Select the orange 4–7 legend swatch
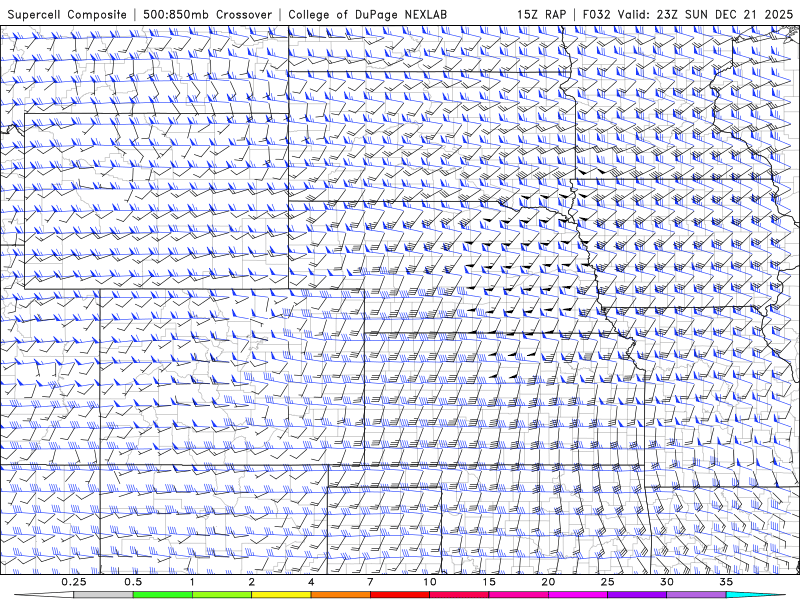Image resolution: width=800 pixels, height=600 pixels. coord(340,595)
